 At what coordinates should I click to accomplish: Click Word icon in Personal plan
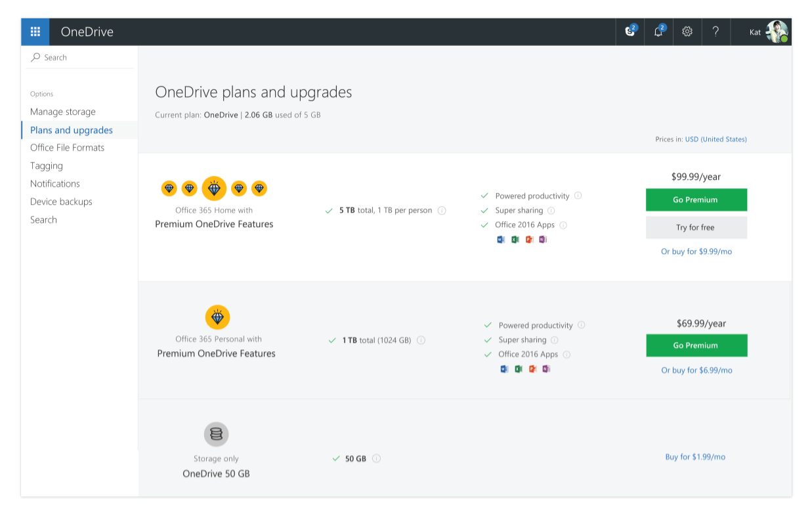[x=504, y=369]
